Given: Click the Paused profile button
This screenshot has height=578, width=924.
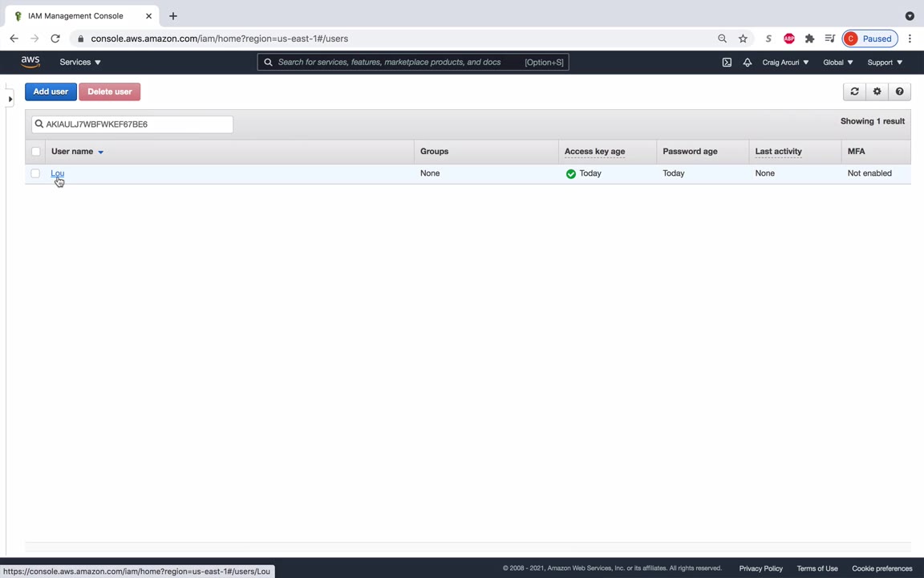Looking at the screenshot, I should click(870, 39).
